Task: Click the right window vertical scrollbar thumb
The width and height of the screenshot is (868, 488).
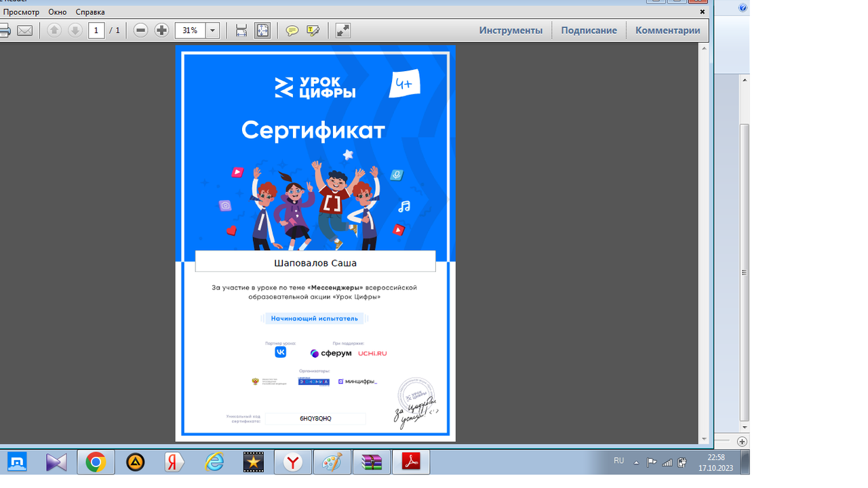Action: [x=745, y=272]
